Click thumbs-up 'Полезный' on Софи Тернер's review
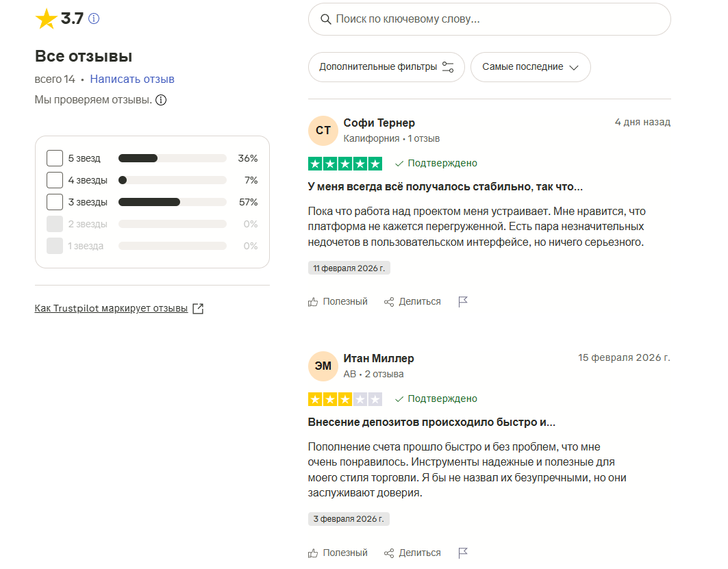Image resolution: width=728 pixels, height=569 pixels. [338, 302]
